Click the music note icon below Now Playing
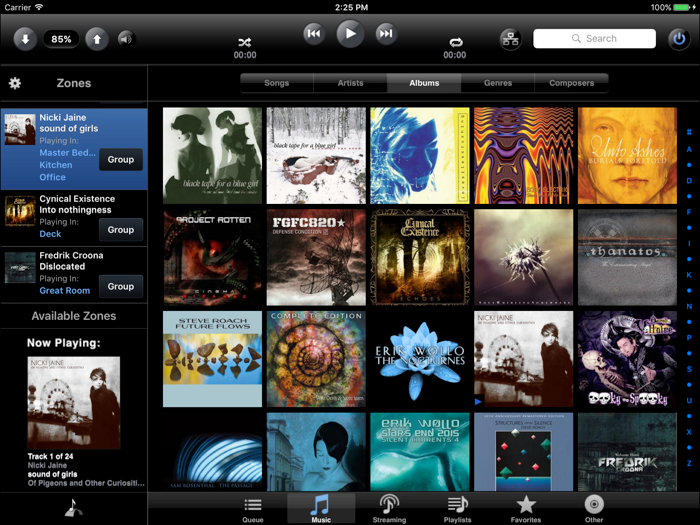The height and width of the screenshot is (525, 700). click(74, 508)
